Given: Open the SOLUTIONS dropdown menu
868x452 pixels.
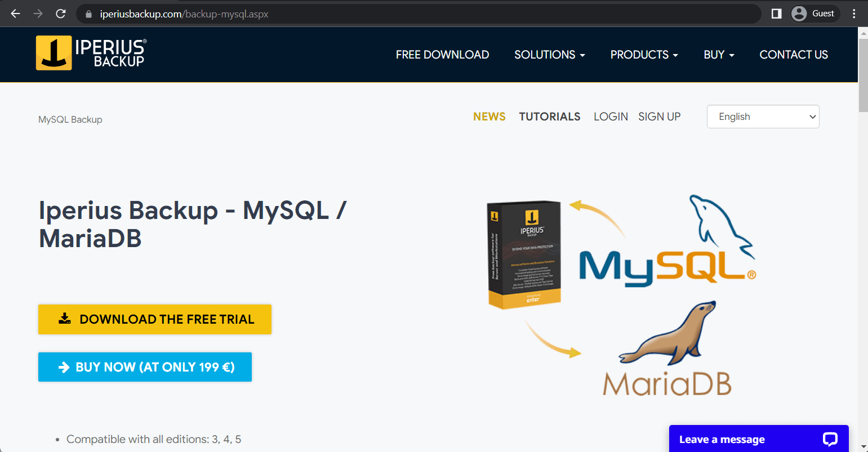Looking at the screenshot, I should [x=549, y=55].
